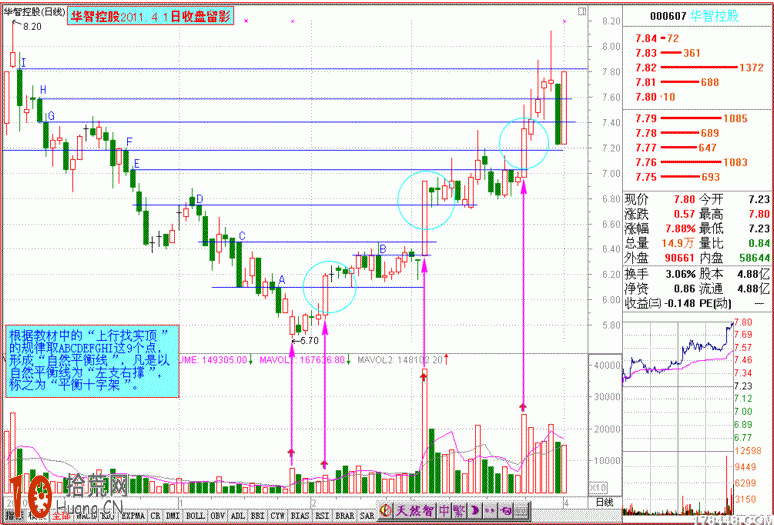Viewport: 774px width, 525px height.
Task: Click the sell order row at 7.83
Action: pyautogui.click(x=697, y=53)
